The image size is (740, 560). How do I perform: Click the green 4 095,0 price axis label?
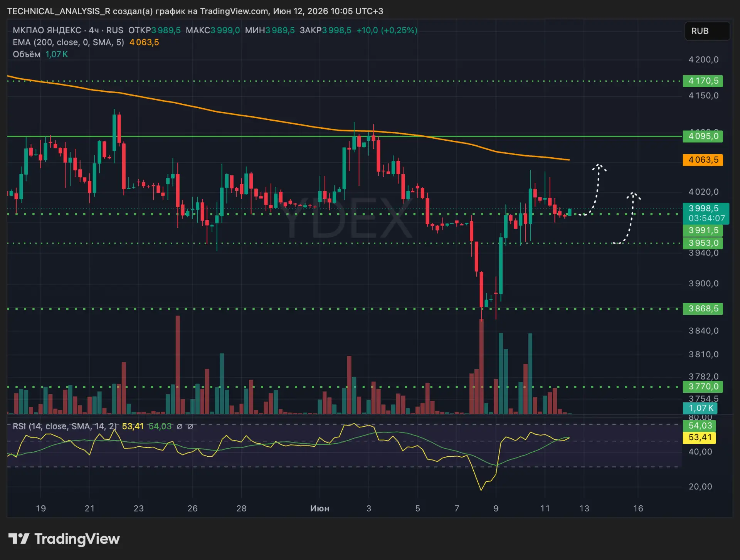tap(703, 136)
